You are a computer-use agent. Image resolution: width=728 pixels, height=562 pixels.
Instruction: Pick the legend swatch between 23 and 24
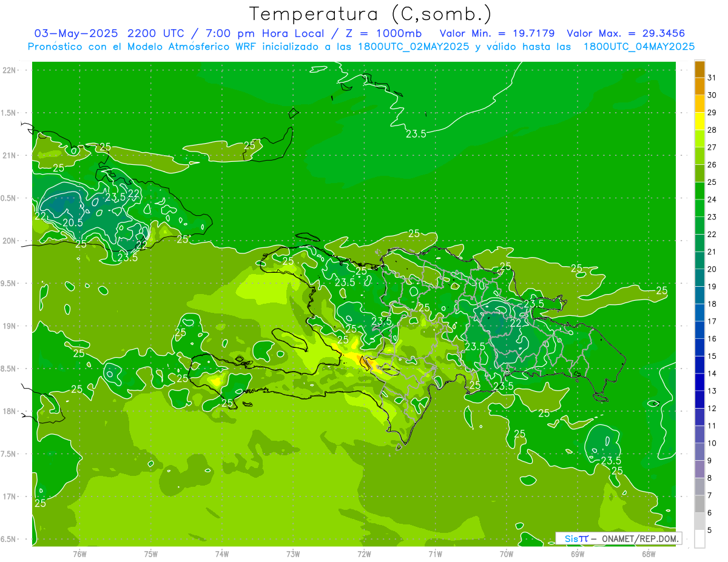[x=699, y=208]
